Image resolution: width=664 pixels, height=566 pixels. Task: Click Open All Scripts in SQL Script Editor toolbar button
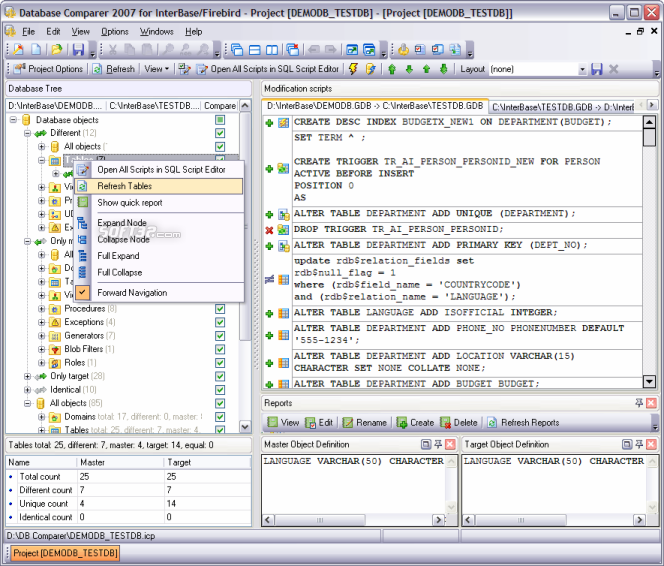point(268,69)
